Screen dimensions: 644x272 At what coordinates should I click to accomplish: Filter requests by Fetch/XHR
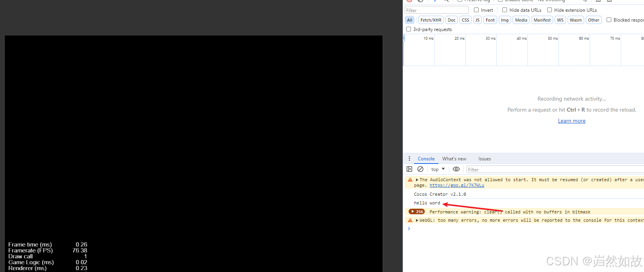[431, 20]
